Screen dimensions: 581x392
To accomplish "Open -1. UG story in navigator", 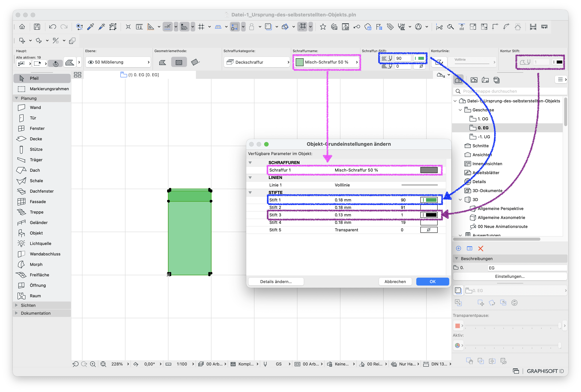I will pyautogui.click(x=483, y=137).
